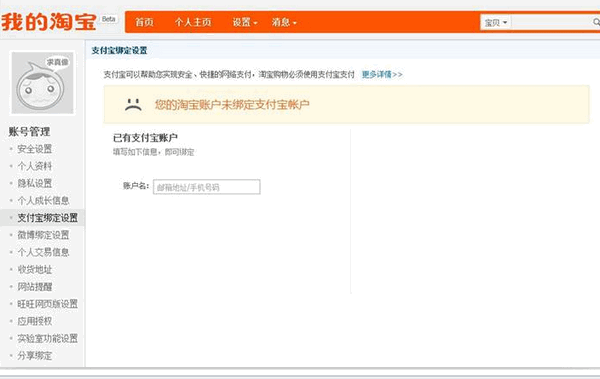This screenshot has height=379, width=600.
Task: Click the avatar cartoon image
Action: click(x=42, y=83)
